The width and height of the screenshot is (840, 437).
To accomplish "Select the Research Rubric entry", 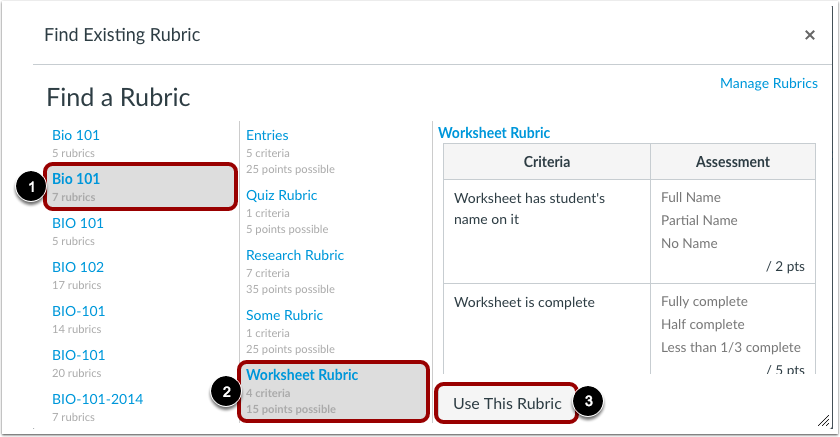I will pos(295,255).
